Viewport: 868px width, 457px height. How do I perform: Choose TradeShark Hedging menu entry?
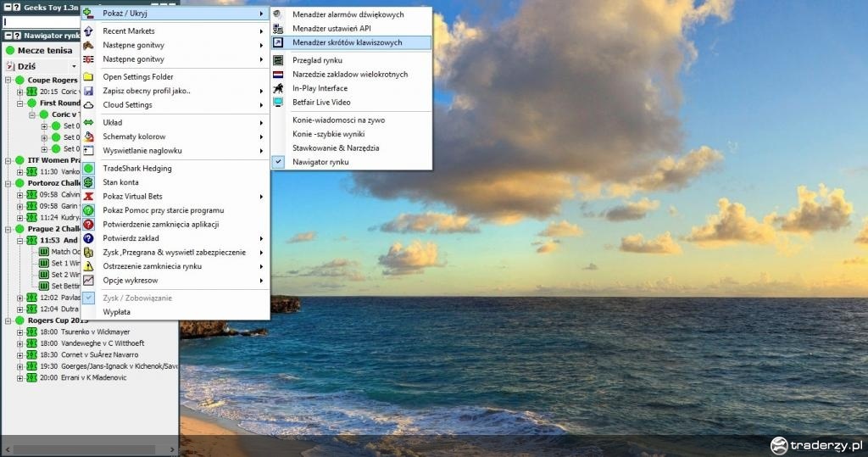coord(175,169)
